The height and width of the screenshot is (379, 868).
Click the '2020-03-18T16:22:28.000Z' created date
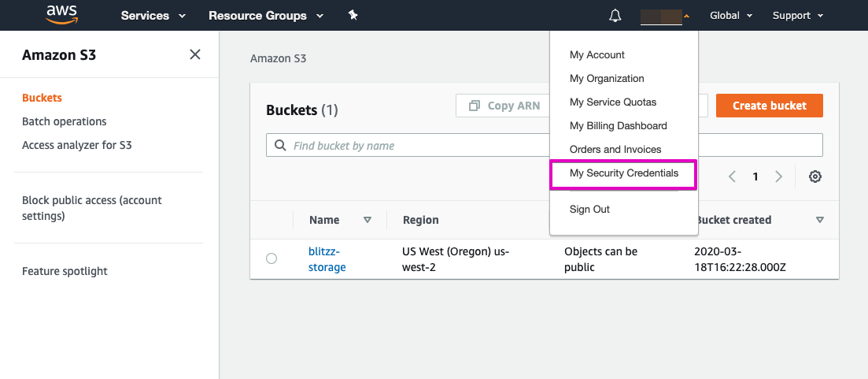click(x=741, y=259)
